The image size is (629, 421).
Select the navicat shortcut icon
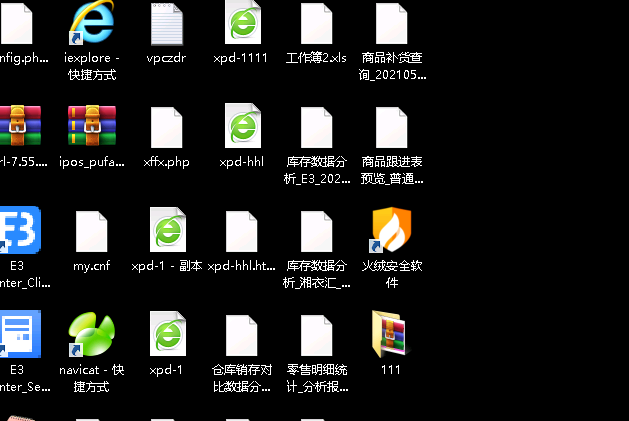click(x=92, y=335)
